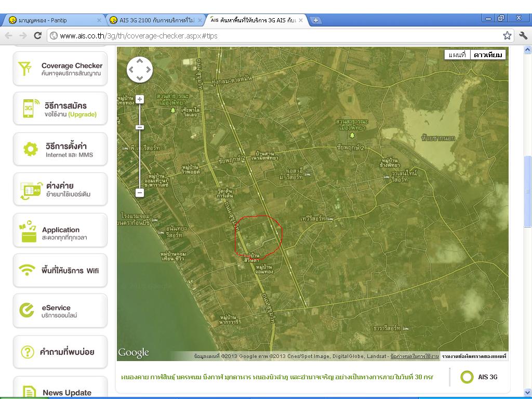Click the scrolling news ticker text
The width and height of the screenshot is (532, 399).
277,377
